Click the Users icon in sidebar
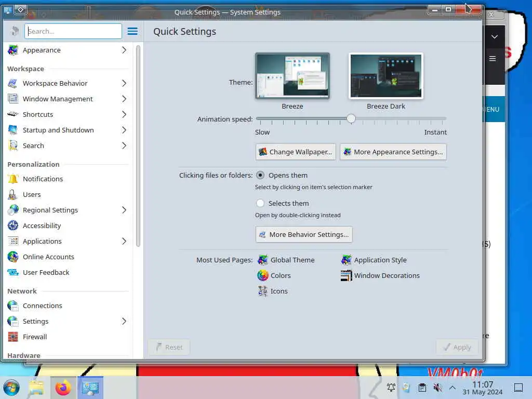Viewport: 532px width, 399px height. click(13, 194)
